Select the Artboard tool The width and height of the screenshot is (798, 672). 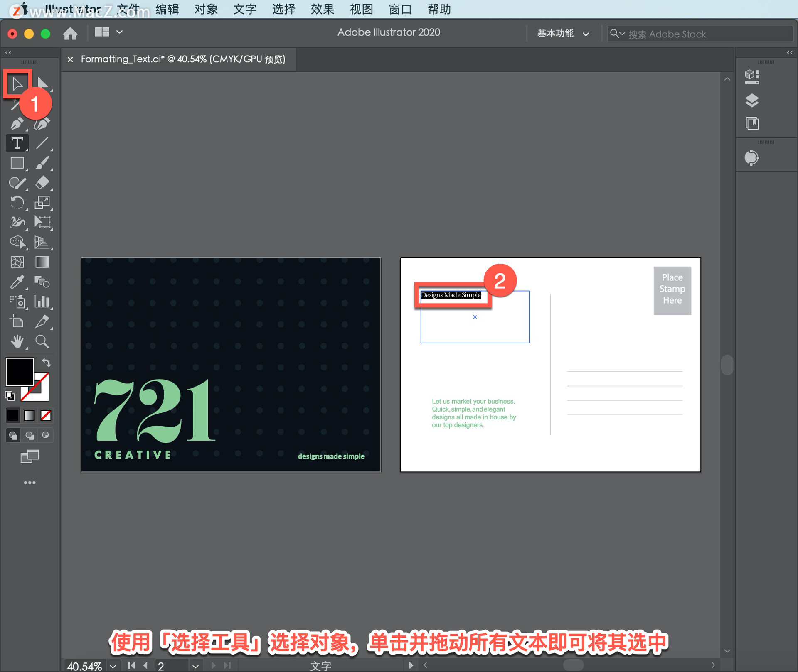pos(17,322)
